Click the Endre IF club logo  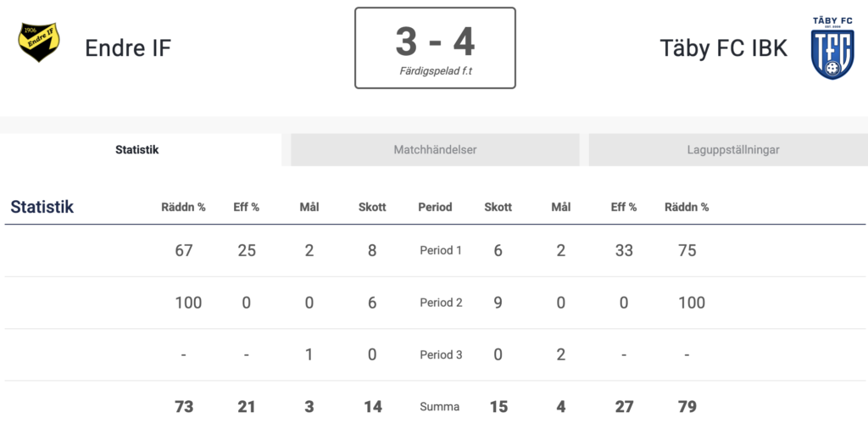39,42
